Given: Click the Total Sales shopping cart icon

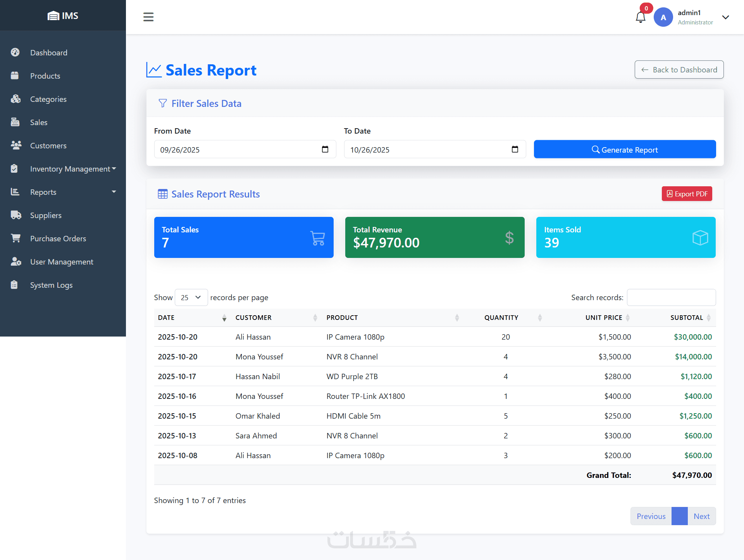Looking at the screenshot, I should click(x=317, y=238).
